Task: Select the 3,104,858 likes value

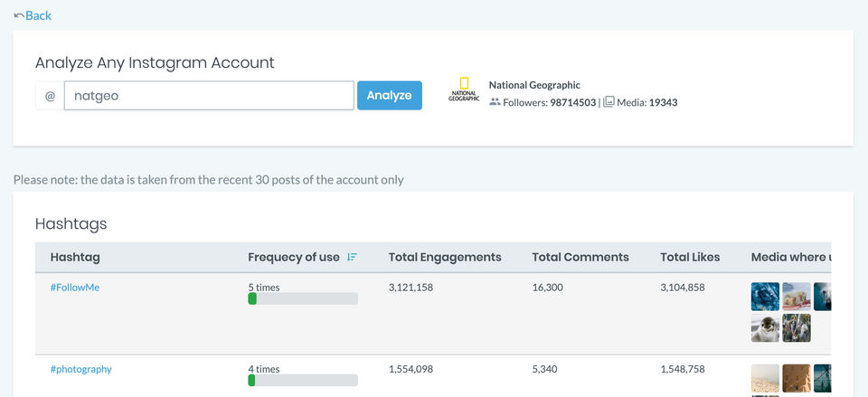Action: tap(683, 288)
